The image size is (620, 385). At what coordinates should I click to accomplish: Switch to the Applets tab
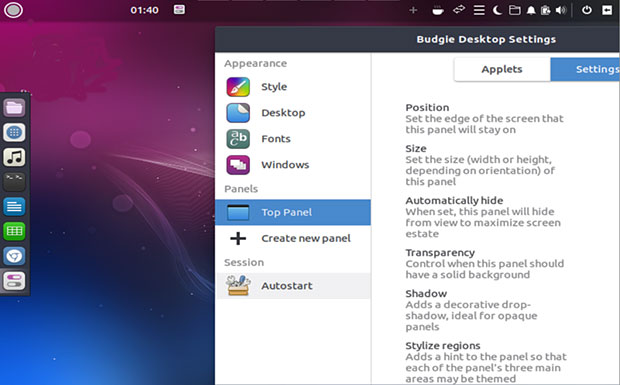point(502,69)
